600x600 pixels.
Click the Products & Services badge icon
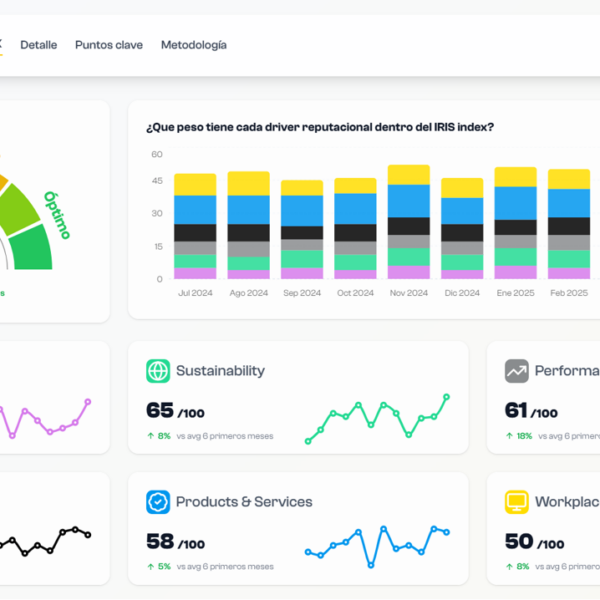(158, 502)
